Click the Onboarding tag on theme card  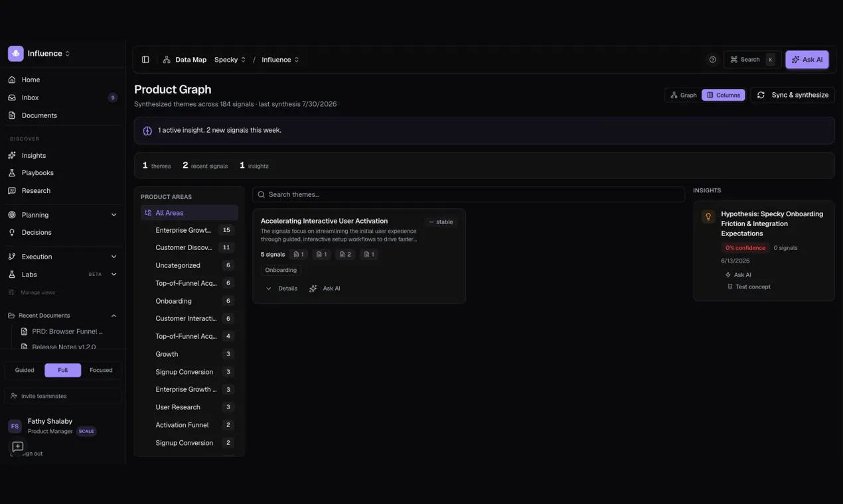coord(281,270)
